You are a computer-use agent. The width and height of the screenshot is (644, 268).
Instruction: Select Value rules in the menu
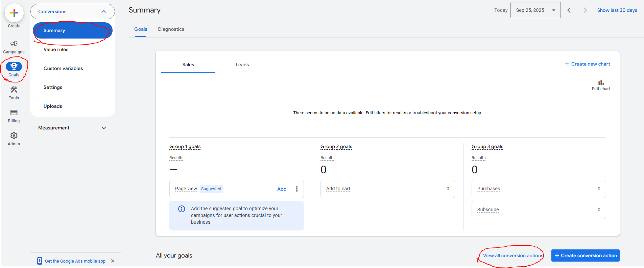(56, 49)
